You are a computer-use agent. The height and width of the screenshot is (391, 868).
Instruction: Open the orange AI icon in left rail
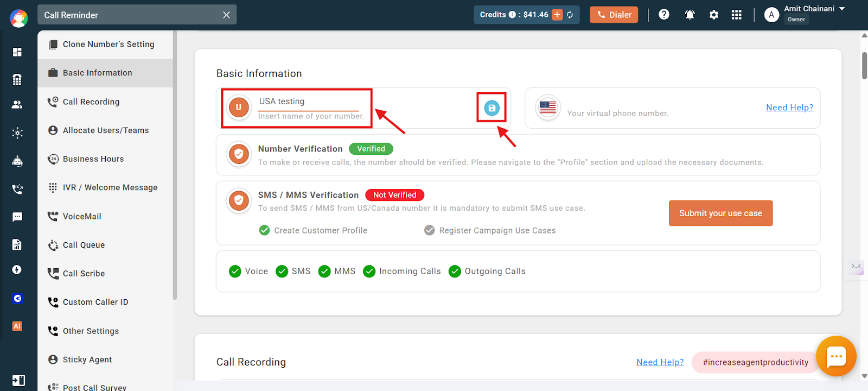(x=17, y=326)
